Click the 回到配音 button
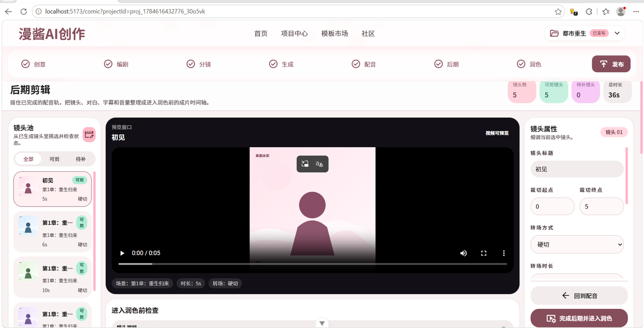This screenshot has height=328, width=644. [579, 296]
